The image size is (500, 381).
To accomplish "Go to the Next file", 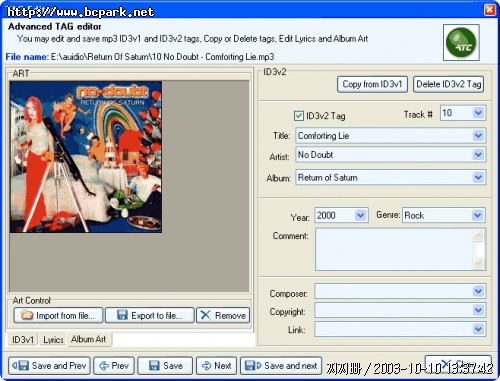I will click(217, 366).
